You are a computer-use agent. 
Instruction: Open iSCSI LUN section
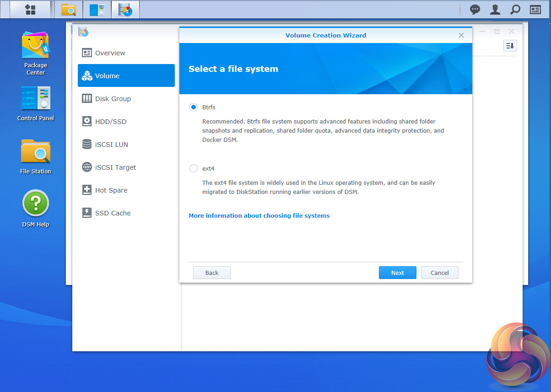(126, 145)
